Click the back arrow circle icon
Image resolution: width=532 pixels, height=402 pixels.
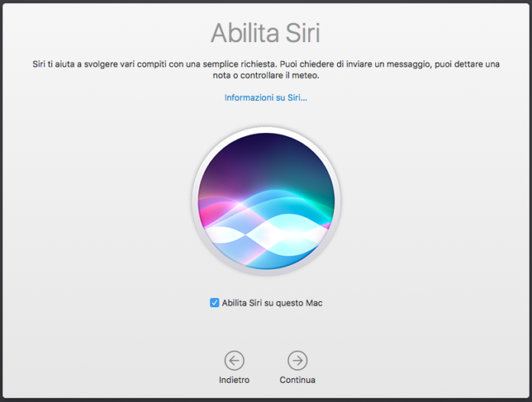pyautogui.click(x=234, y=360)
